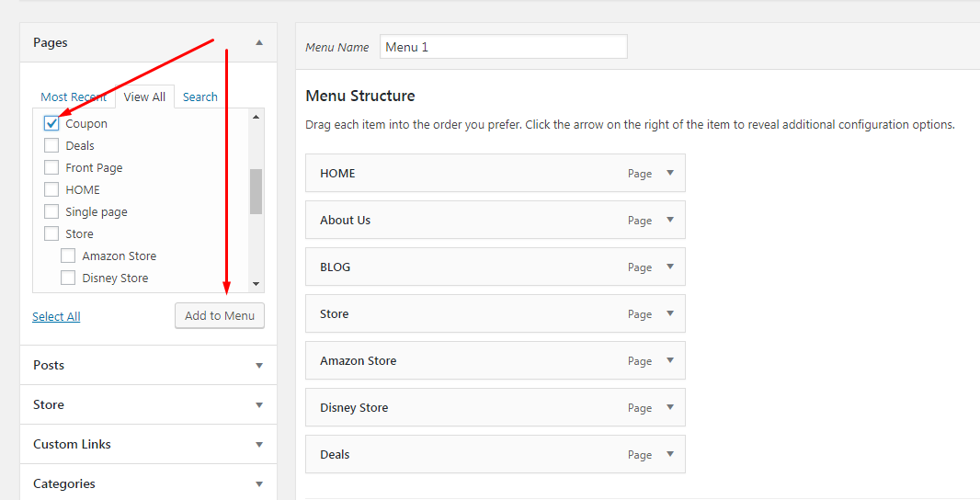Select the Amazon Store checkbox
The image size is (980, 500).
(68, 256)
